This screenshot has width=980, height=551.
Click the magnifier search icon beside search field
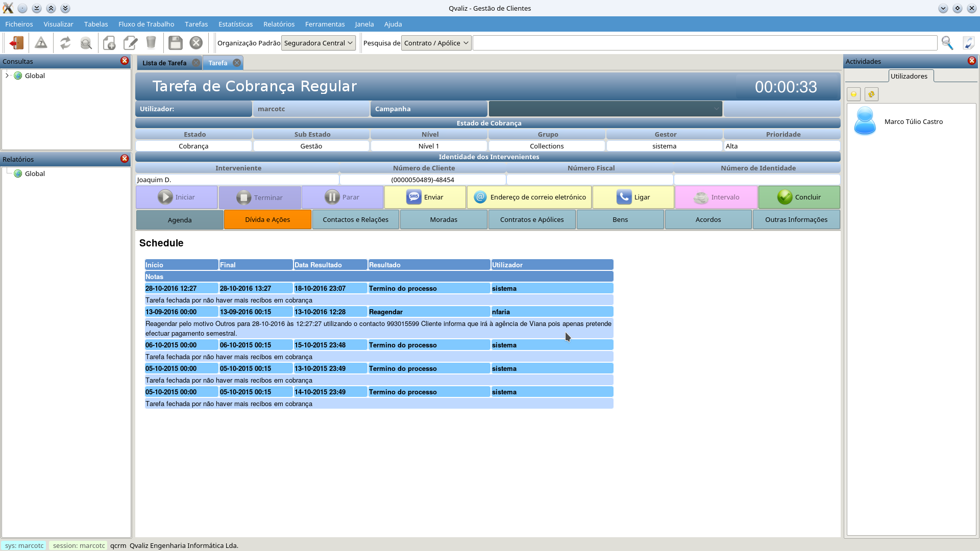click(947, 43)
